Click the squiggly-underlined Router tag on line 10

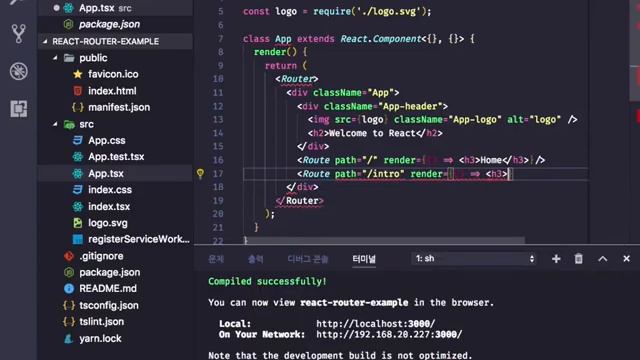tap(297, 79)
